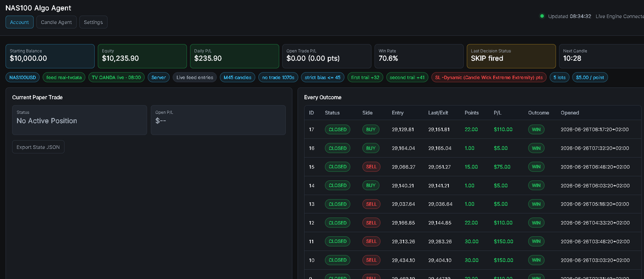The image size is (644, 279).
Task: Click the strict bias <= 45 chip
Action: 323,77
